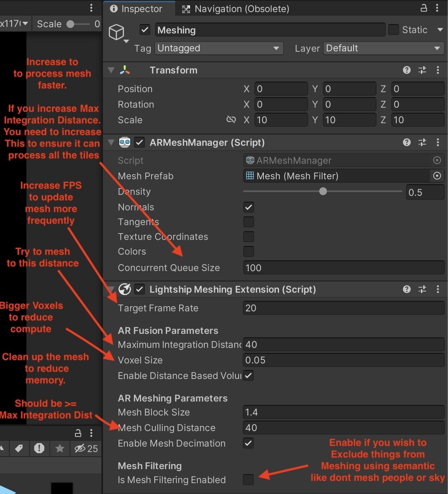Viewport: 448px width, 494px height.
Task: Click the Concurrent Queue Size input field
Action: point(343,268)
